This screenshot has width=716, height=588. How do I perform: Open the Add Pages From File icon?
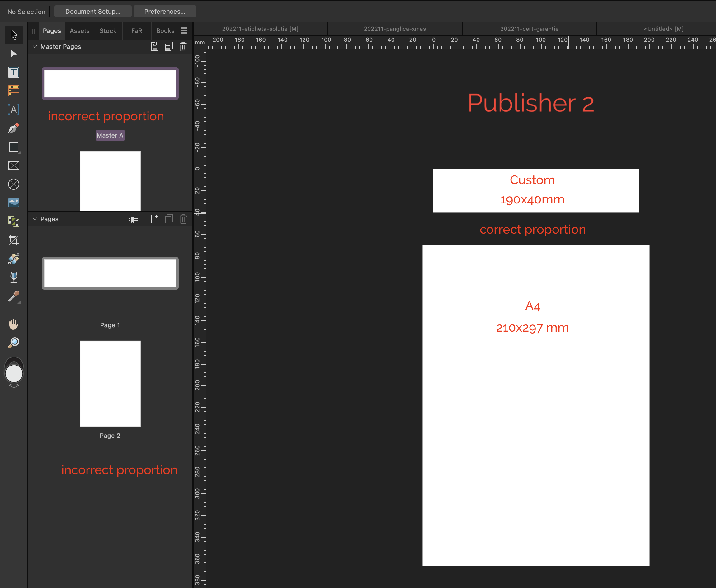[x=133, y=219]
